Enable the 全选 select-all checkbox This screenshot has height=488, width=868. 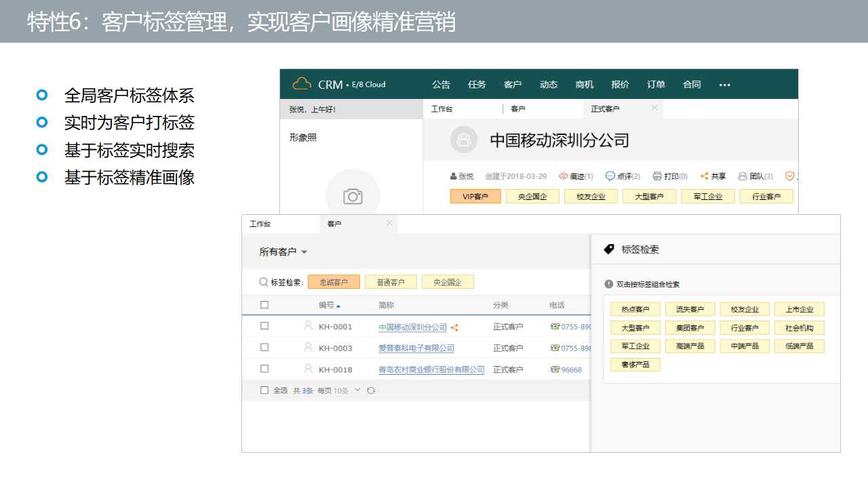tap(264, 390)
